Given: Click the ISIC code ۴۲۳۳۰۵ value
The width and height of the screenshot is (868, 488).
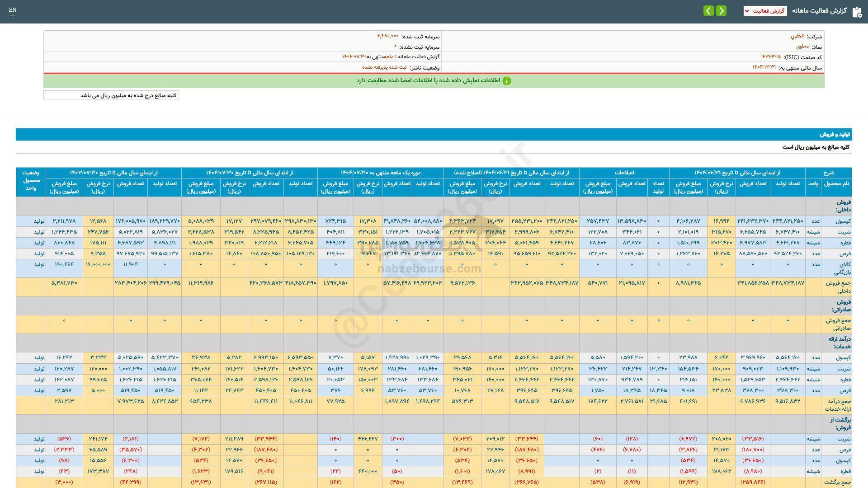Looking at the screenshot, I should [771, 57].
